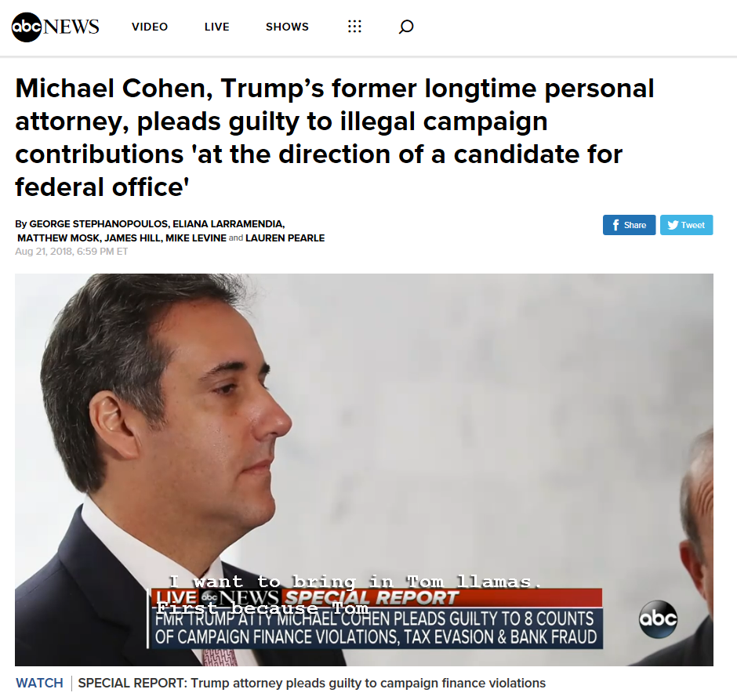Viewport: 737px width, 700px height.
Task: Open author George Stephanopoulos's page
Action: pyautogui.click(x=99, y=224)
